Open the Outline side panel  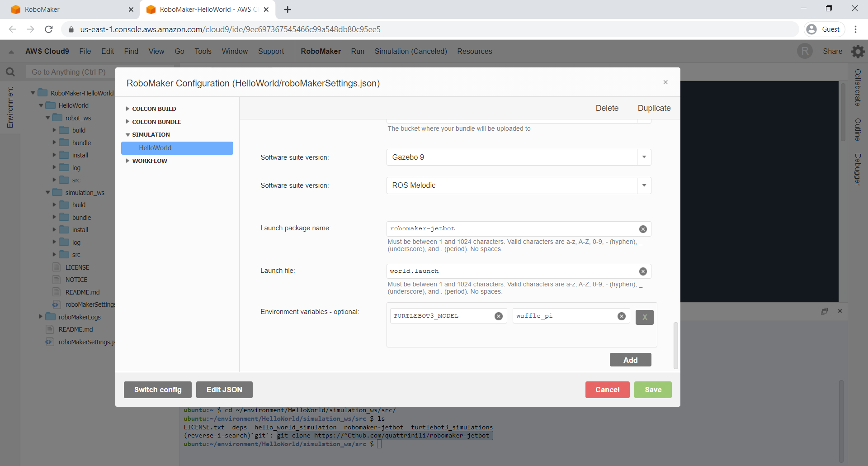point(858,130)
